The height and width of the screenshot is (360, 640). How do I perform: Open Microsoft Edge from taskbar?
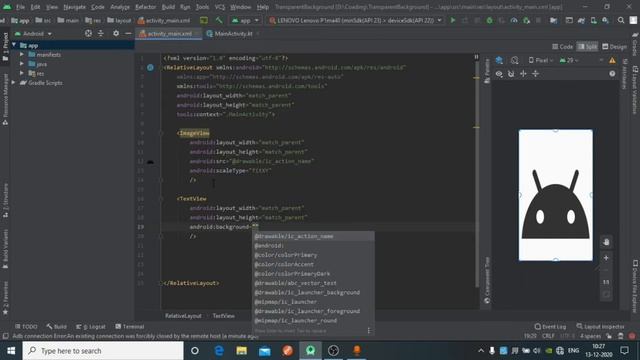coord(219,351)
